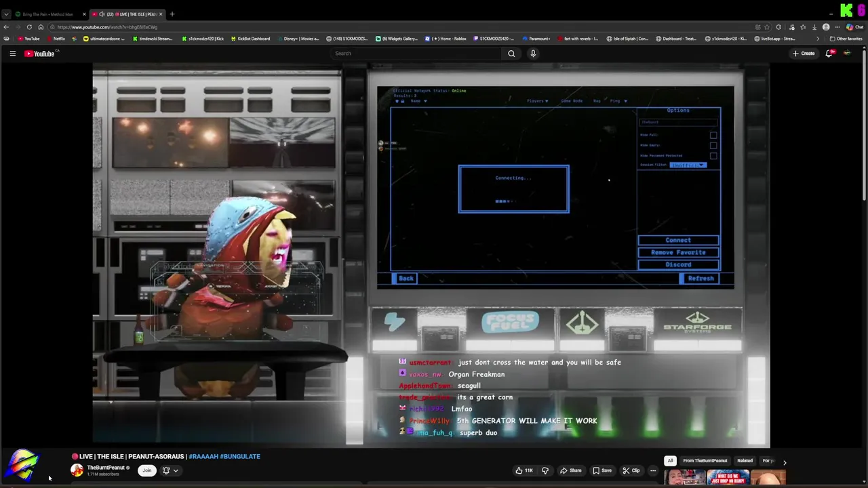This screenshot has height=488, width=868.
Task: Click the Connect button
Action: 678,240
